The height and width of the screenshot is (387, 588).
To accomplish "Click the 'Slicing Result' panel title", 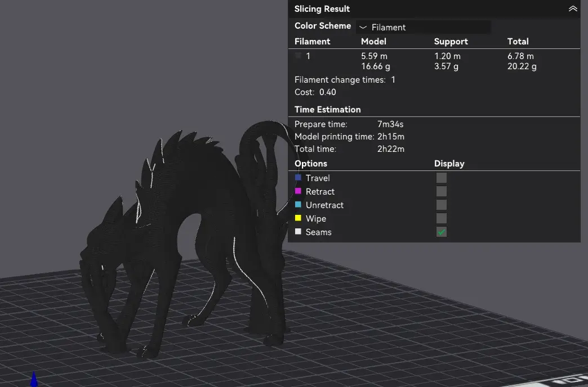I will tap(322, 8).
